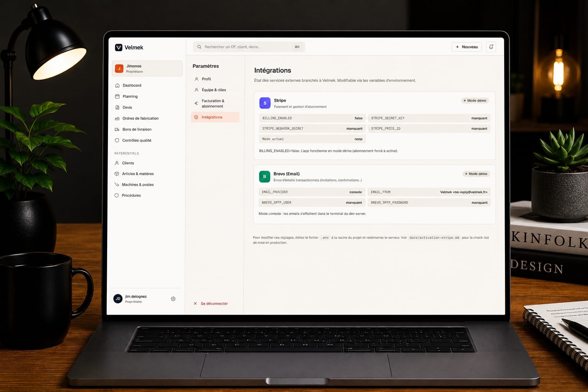Click the Brevo (Email) card title
The image size is (588, 392).
tap(286, 174)
